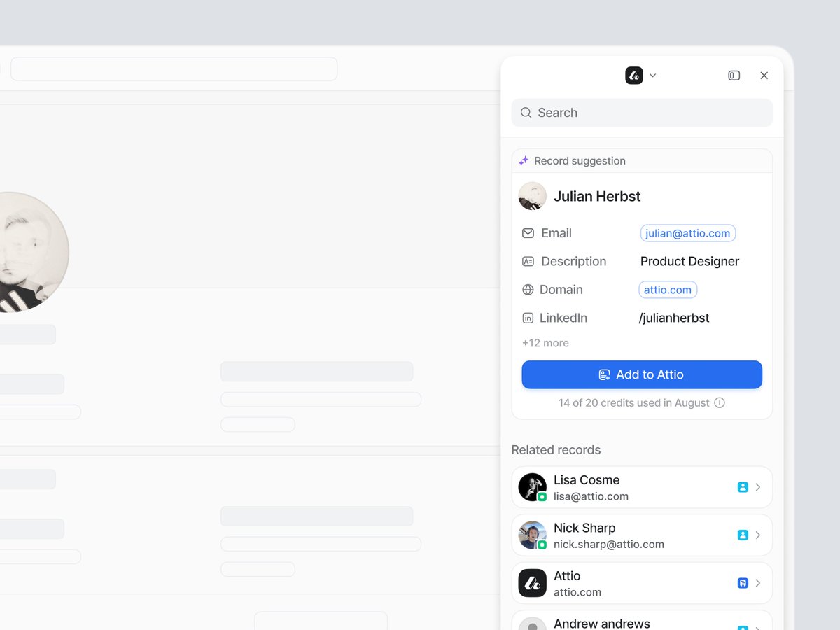
Task: Select the Description field label
Action: tap(574, 261)
